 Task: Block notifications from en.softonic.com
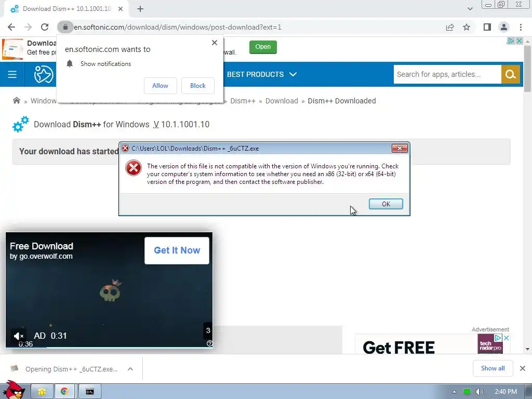198,86
